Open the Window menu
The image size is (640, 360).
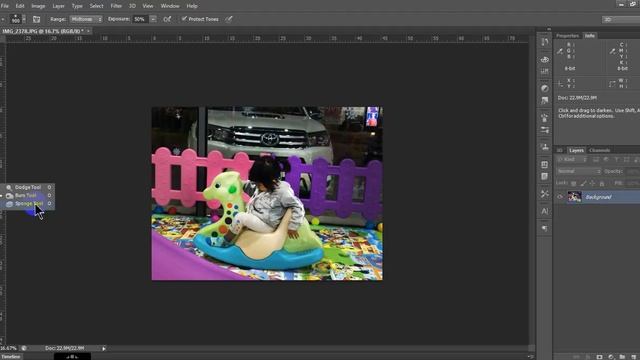coord(170,6)
